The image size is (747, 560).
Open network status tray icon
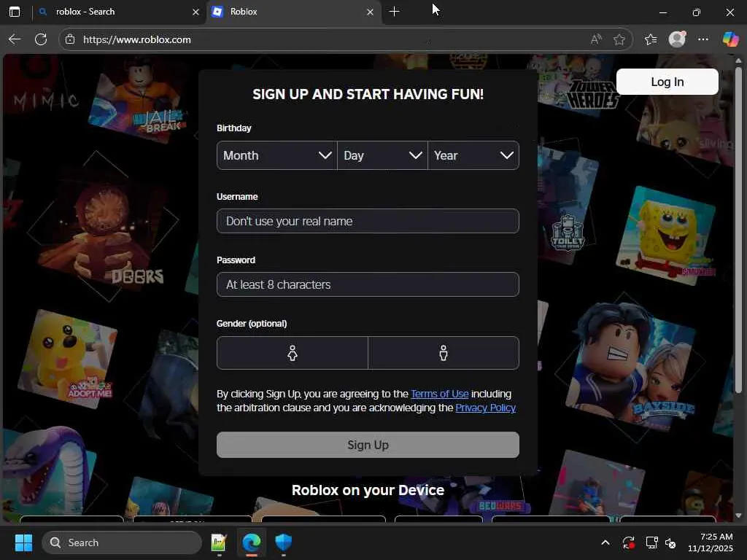[x=651, y=542]
